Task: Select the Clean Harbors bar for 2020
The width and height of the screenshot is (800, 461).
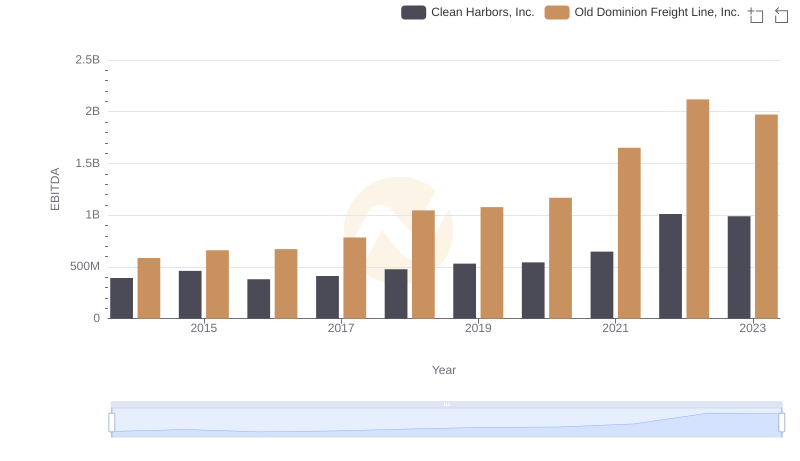Action: click(533, 291)
